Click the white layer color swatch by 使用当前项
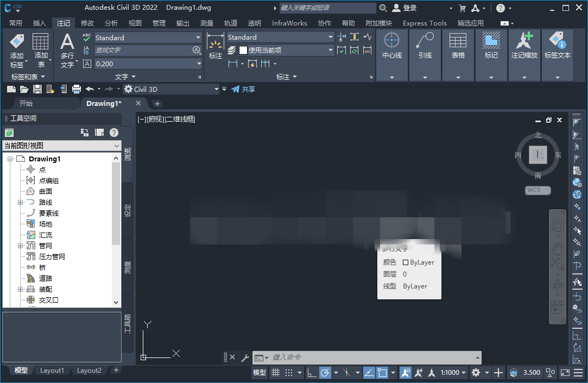The image size is (588, 383). 243,50
